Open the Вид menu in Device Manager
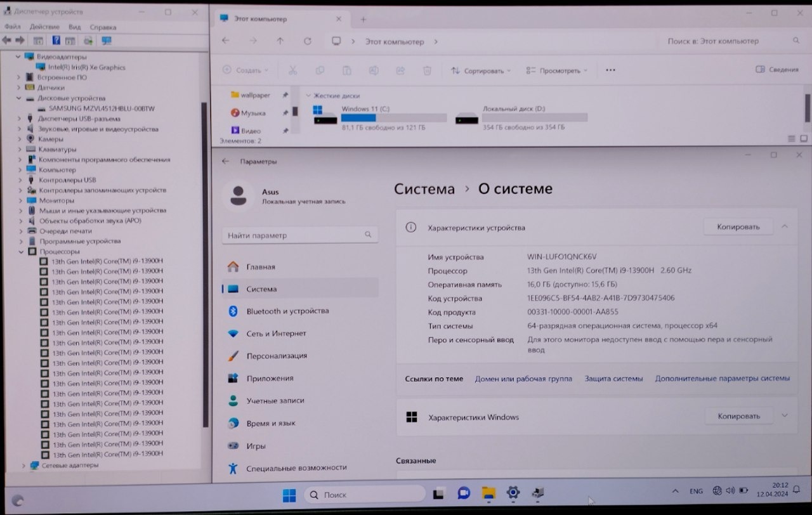The image size is (812, 515). tap(75, 27)
